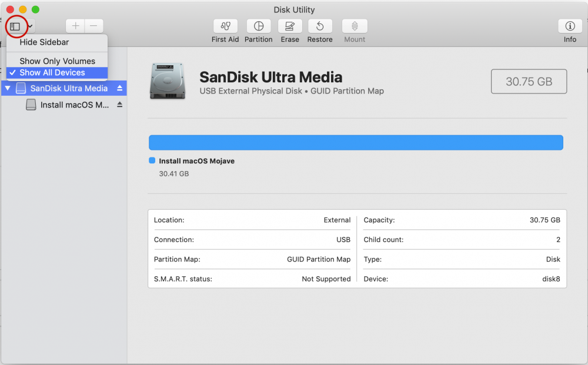
Task: Click the Type value Disk
Action: point(553,259)
